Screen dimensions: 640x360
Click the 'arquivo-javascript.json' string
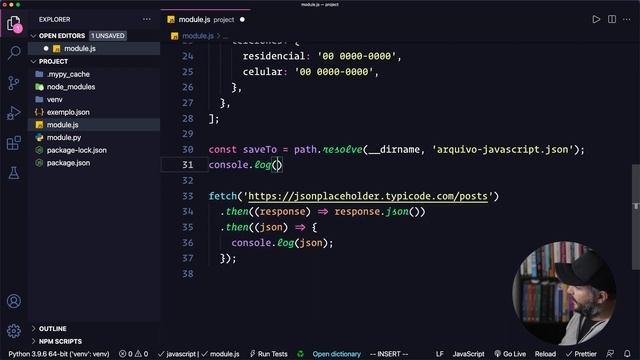[x=502, y=149]
